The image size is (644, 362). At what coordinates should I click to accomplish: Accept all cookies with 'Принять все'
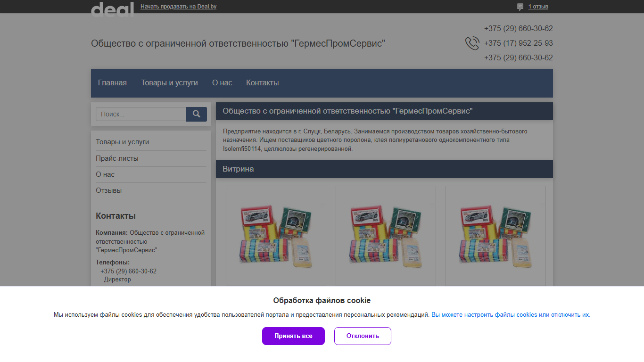coord(293,336)
